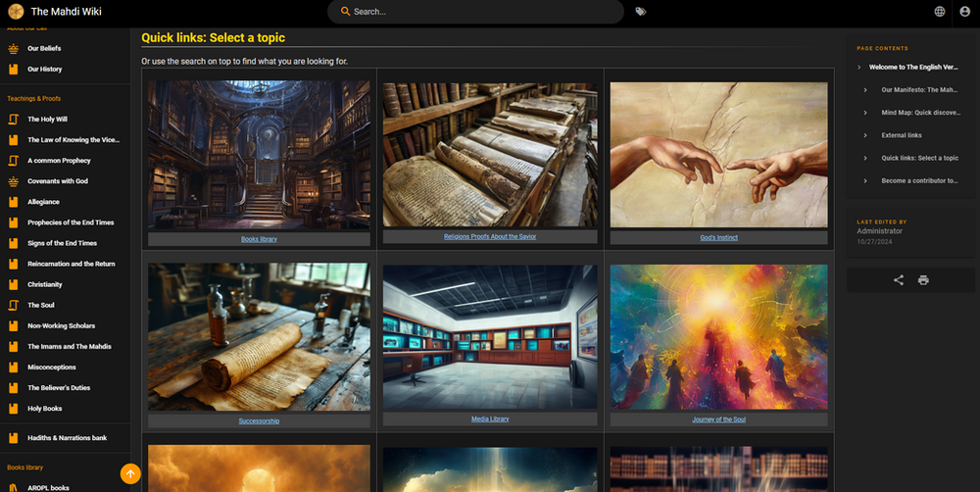980x492 pixels.
Task: Open the God's Instinct link
Action: click(x=718, y=238)
